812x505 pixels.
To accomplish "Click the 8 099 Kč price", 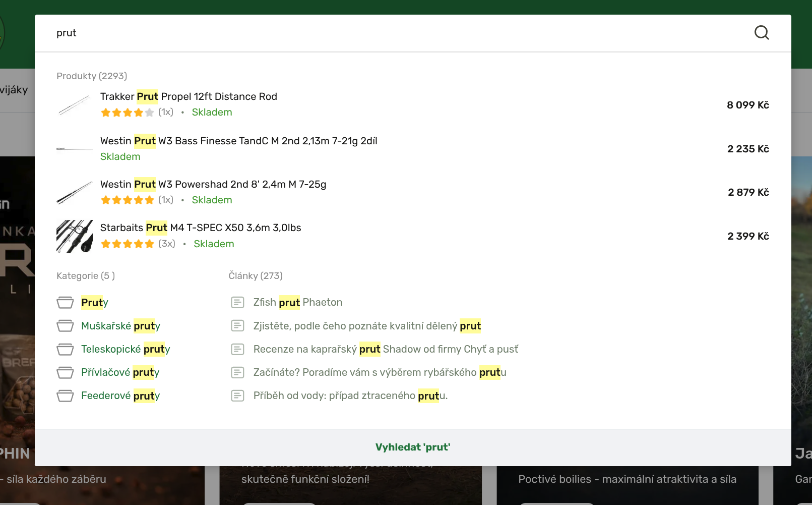I will [x=748, y=105].
